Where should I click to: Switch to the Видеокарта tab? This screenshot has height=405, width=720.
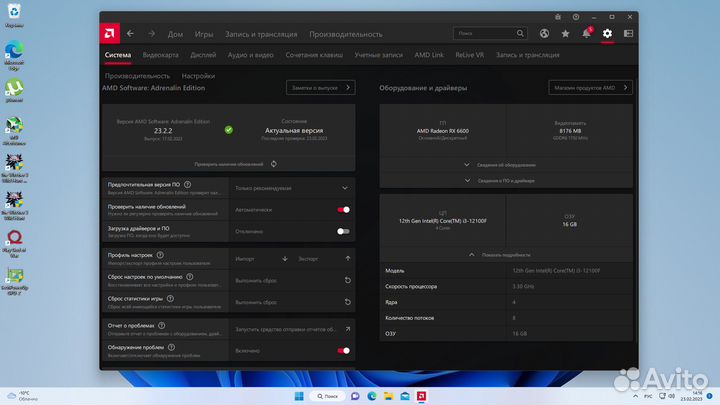pos(161,55)
